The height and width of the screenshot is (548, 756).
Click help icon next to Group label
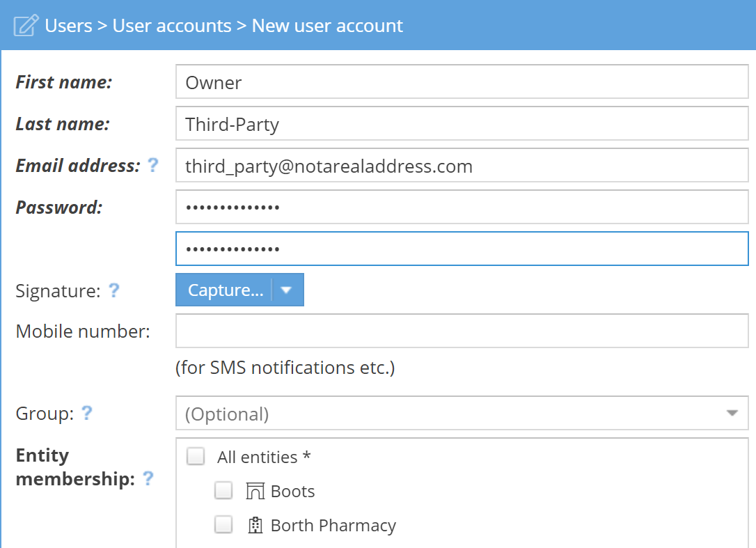pos(87,414)
